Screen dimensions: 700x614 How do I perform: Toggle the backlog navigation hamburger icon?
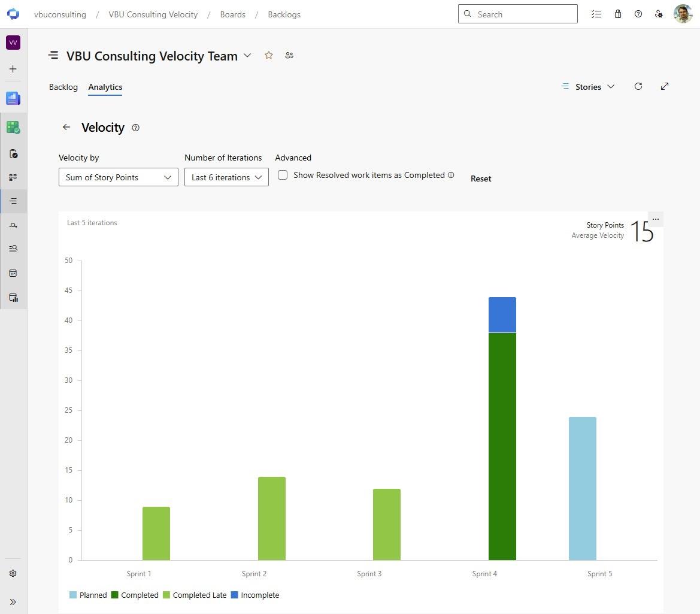tap(53, 55)
